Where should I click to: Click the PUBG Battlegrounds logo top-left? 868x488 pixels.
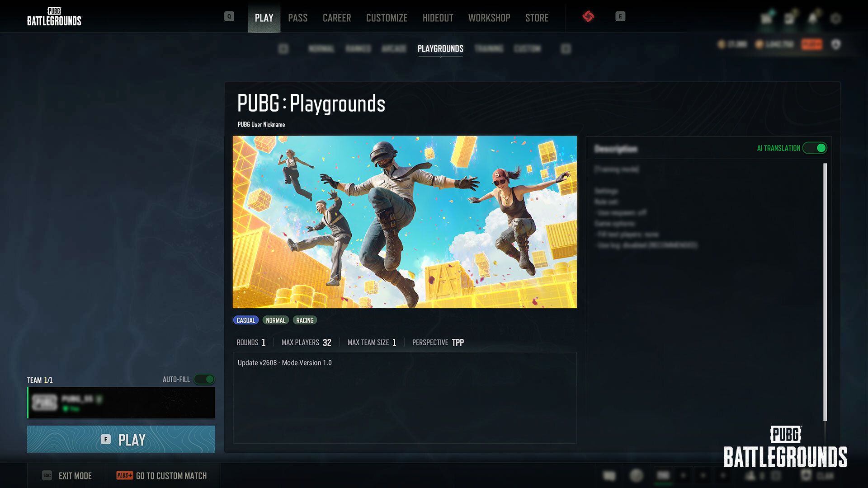[x=54, y=17]
